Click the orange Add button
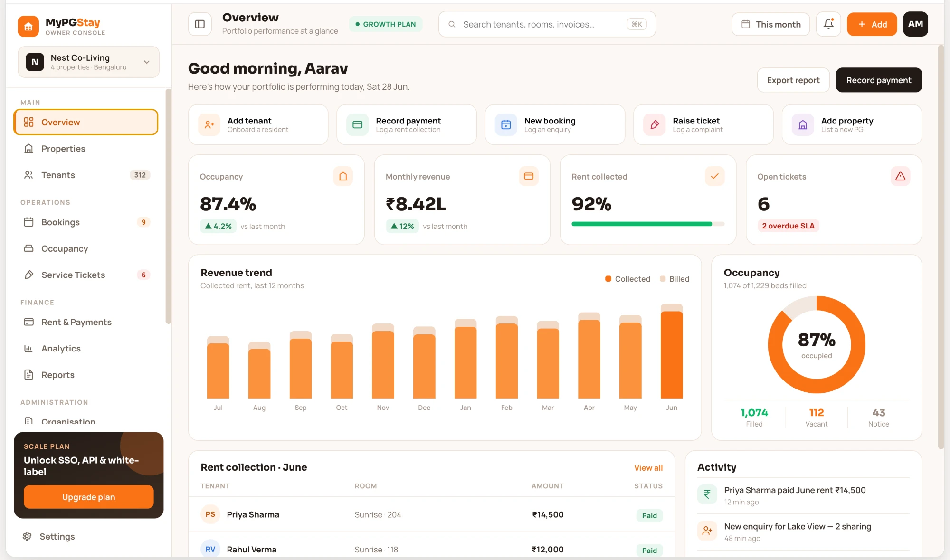The width and height of the screenshot is (950, 560). [872, 24]
